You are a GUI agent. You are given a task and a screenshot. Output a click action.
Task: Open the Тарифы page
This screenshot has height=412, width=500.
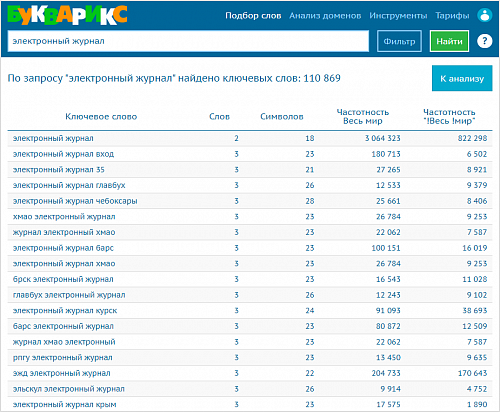tap(452, 16)
